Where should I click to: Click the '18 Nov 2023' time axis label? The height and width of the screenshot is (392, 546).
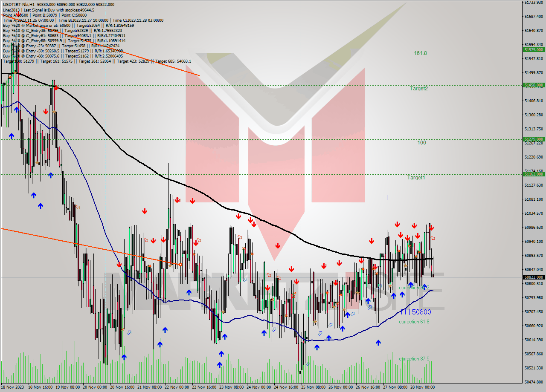coord(12,387)
